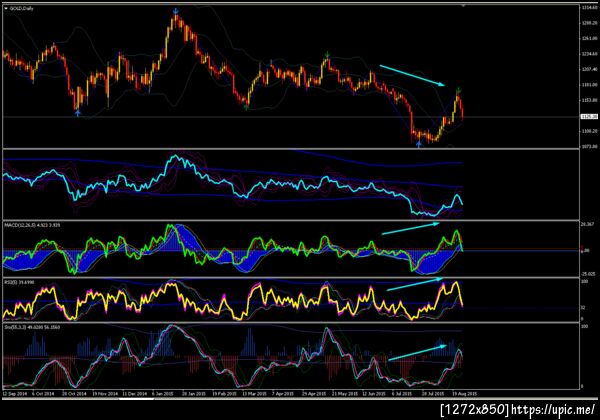This screenshot has height=420, width=600.
Task: Click the -25.025 MACD scale value
Action: click(588, 274)
